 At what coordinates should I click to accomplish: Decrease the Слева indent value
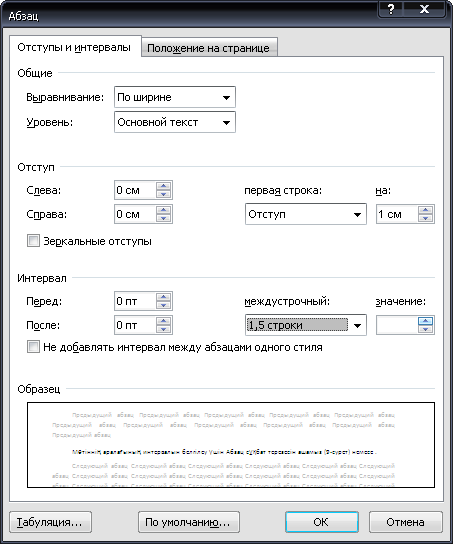[163, 194]
